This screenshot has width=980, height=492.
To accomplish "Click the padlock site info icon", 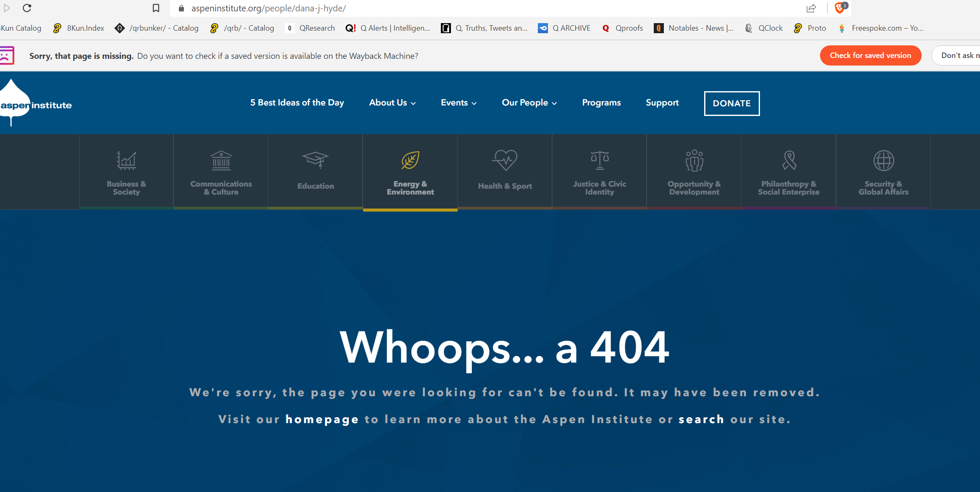I will [181, 8].
